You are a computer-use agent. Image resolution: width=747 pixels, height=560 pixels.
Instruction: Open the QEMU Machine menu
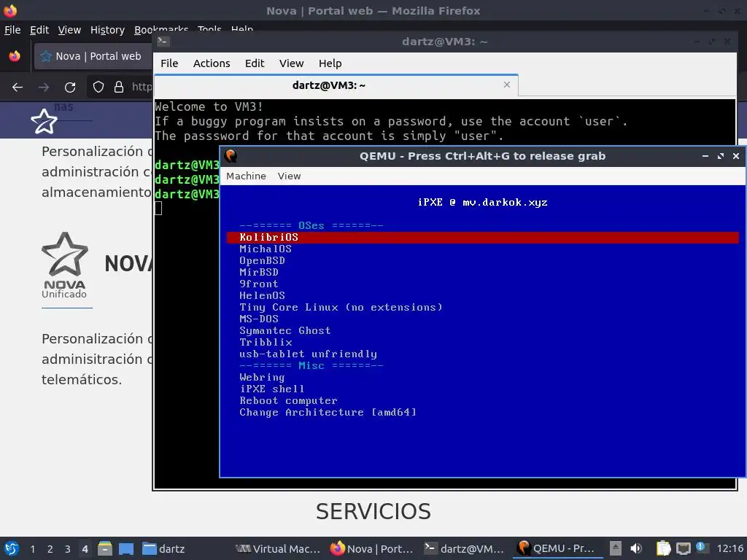(246, 176)
